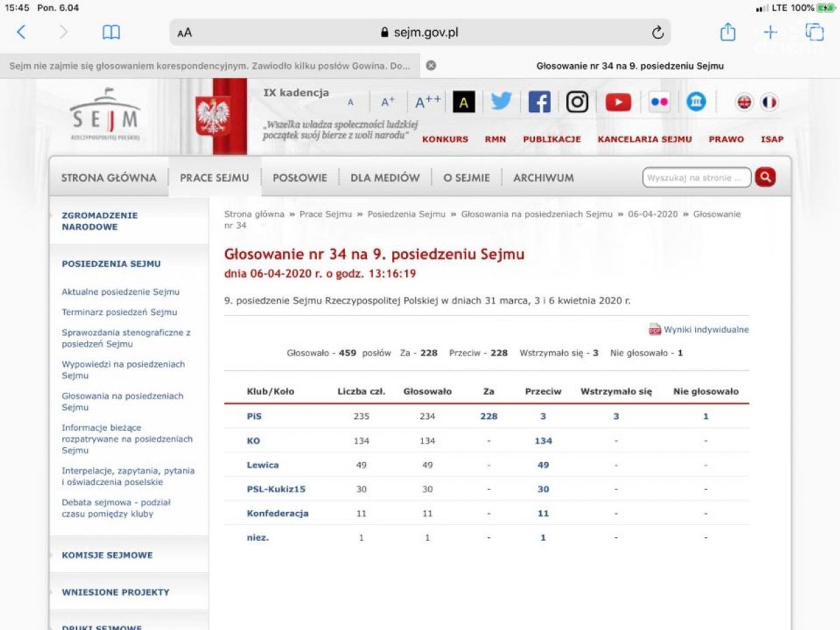Open the Safari bookmarks book icon
The width and height of the screenshot is (840, 630).
pos(111,32)
